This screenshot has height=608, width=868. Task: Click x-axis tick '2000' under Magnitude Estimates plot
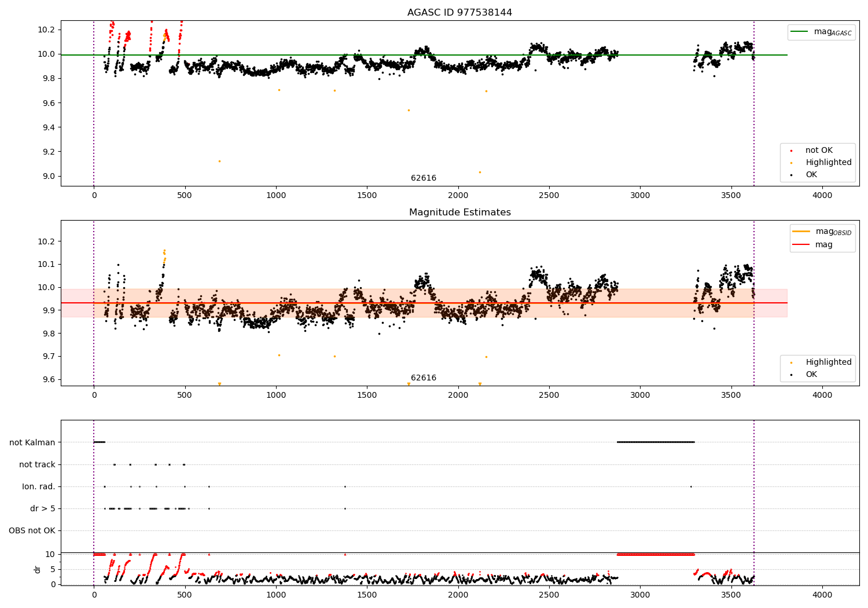point(458,395)
